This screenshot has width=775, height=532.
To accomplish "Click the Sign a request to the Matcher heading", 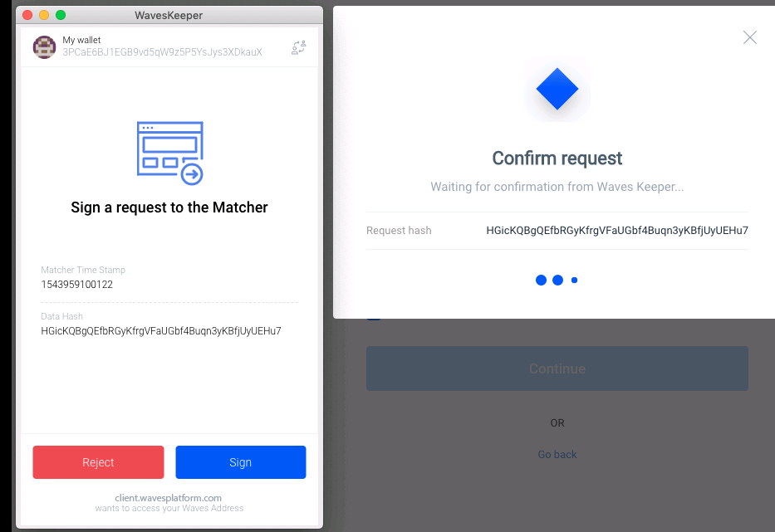I will [x=169, y=207].
